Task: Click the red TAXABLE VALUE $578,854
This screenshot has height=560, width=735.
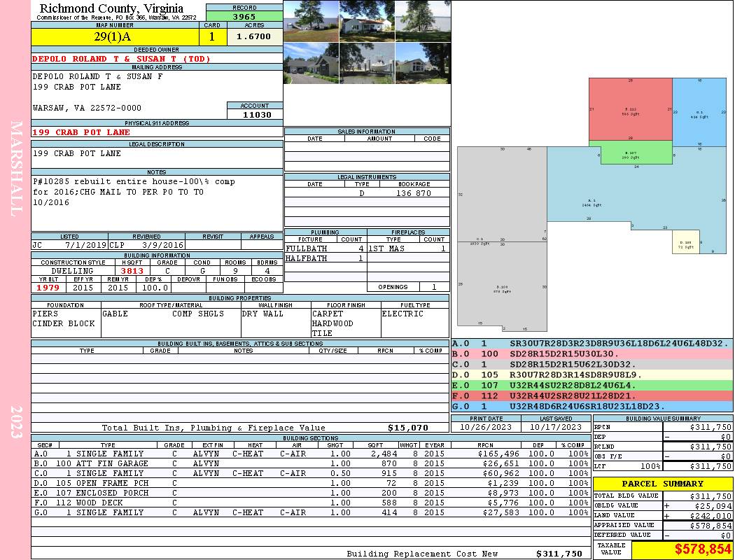Action: (703, 549)
